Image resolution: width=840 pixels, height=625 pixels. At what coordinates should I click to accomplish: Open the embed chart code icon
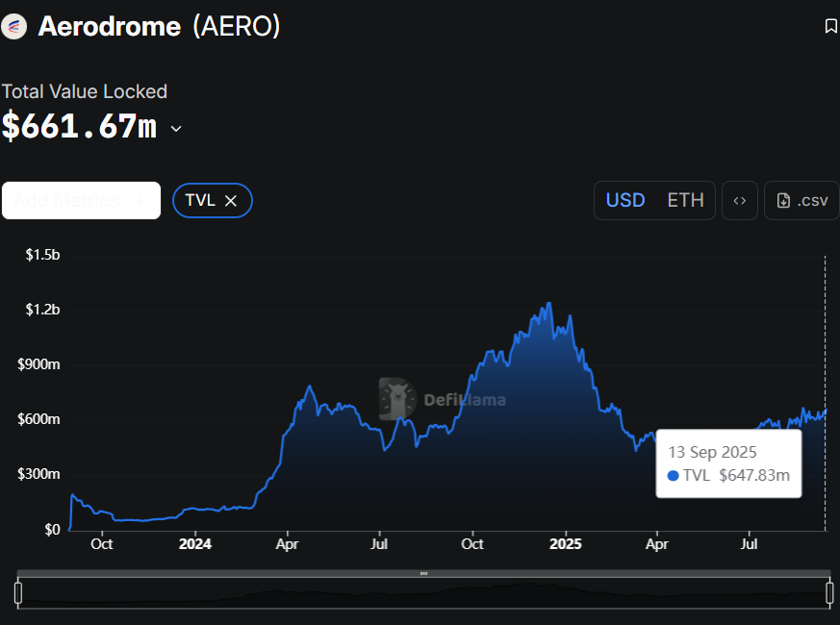(740, 200)
